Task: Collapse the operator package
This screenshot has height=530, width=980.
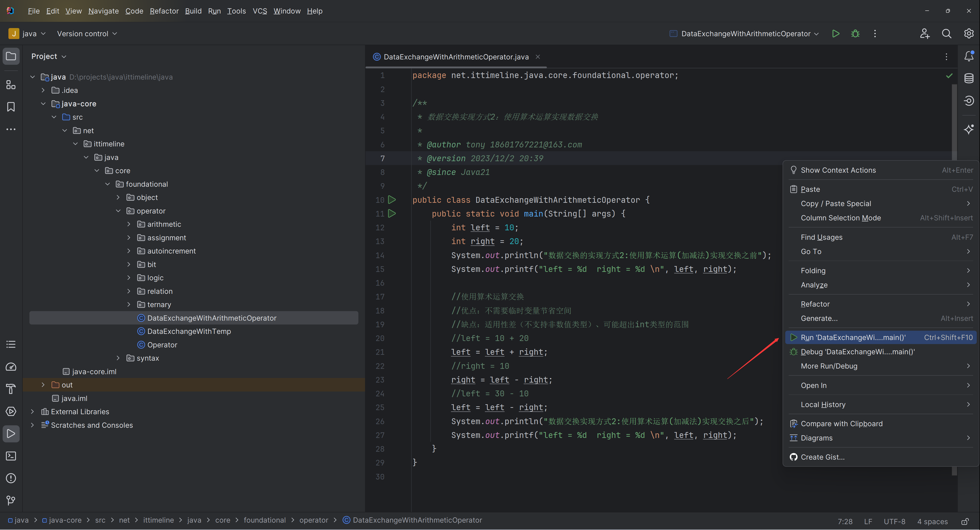Action: [118, 211]
